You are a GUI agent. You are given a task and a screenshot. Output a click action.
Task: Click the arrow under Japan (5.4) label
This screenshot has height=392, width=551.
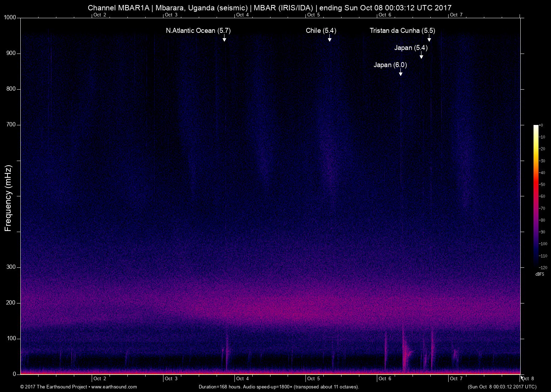(x=421, y=56)
